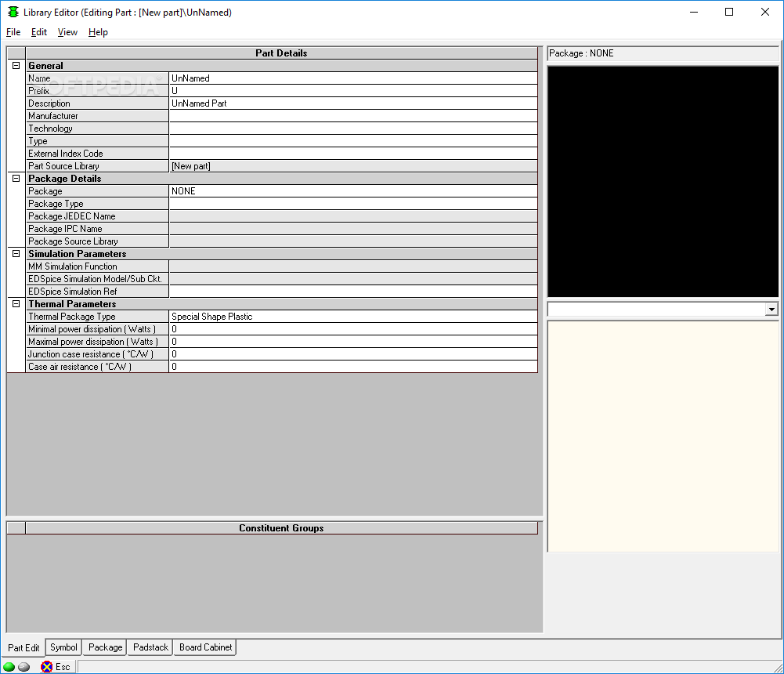This screenshot has width=784, height=674.
Task: Click the cream-colored notes box
Action: pyautogui.click(x=663, y=437)
